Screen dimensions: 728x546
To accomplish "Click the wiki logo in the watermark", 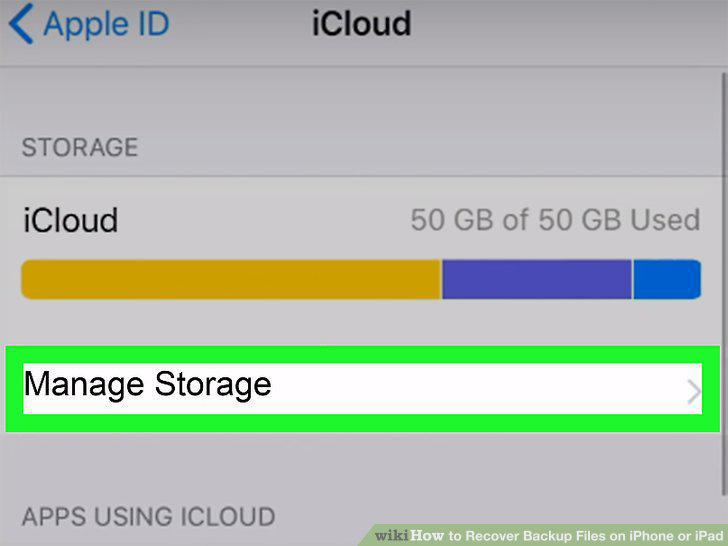I will click(x=392, y=536).
